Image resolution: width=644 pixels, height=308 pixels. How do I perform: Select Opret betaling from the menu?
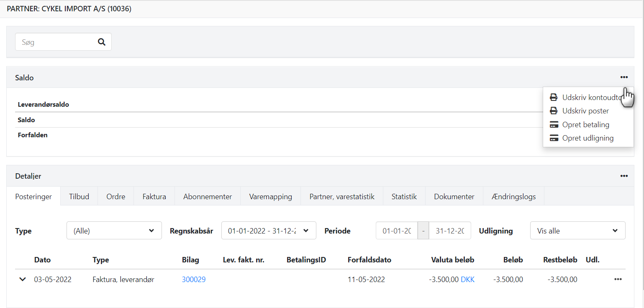[586, 124]
